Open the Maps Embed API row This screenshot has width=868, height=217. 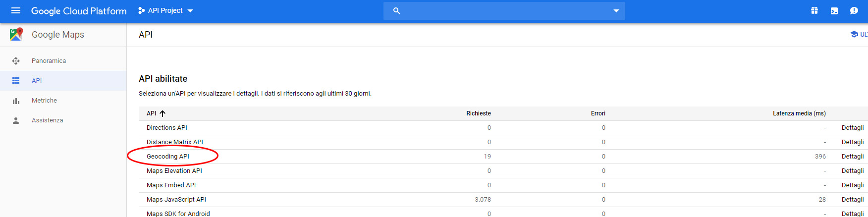click(x=503, y=185)
